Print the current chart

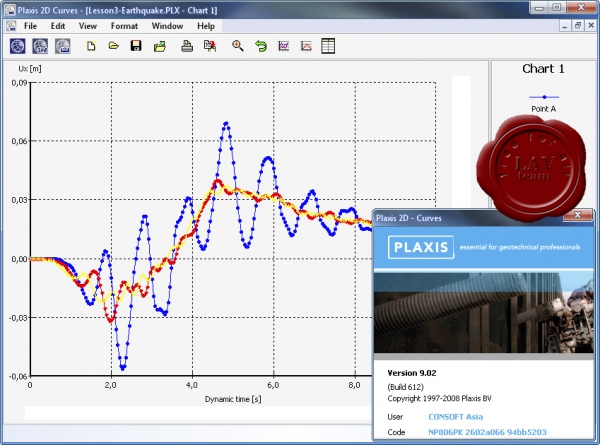click(x=187, y=46)
